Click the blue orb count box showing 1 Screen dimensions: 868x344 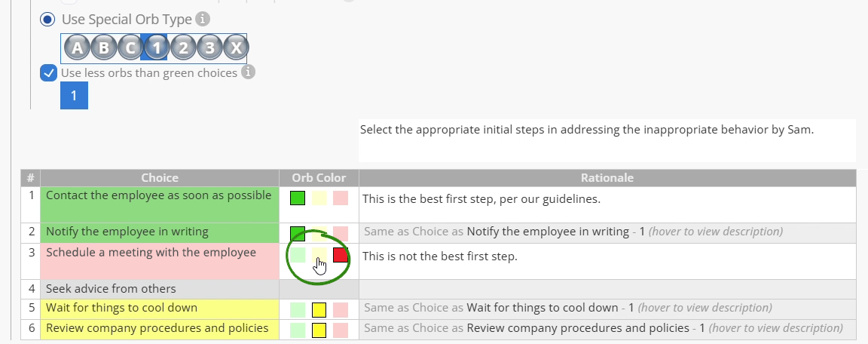pos(74,95)
